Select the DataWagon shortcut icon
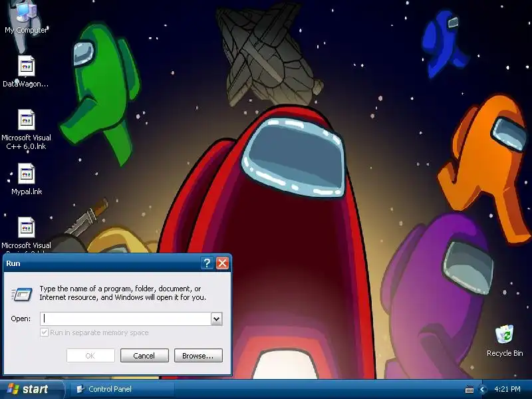The width and height of the screenshot is (532, 399). coord(26,71)
